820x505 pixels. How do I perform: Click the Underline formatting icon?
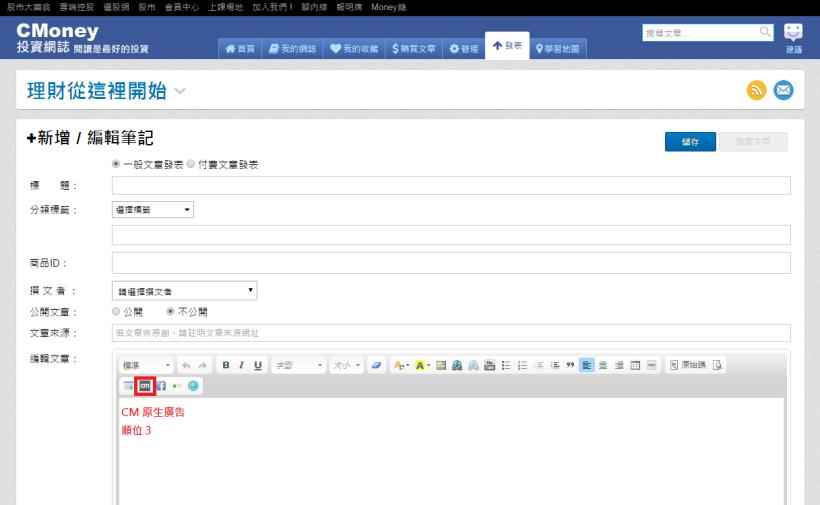click(258, 365)
